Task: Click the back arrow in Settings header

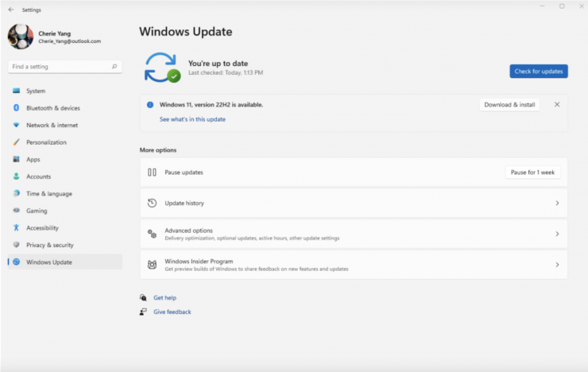Action: [10, 10]
